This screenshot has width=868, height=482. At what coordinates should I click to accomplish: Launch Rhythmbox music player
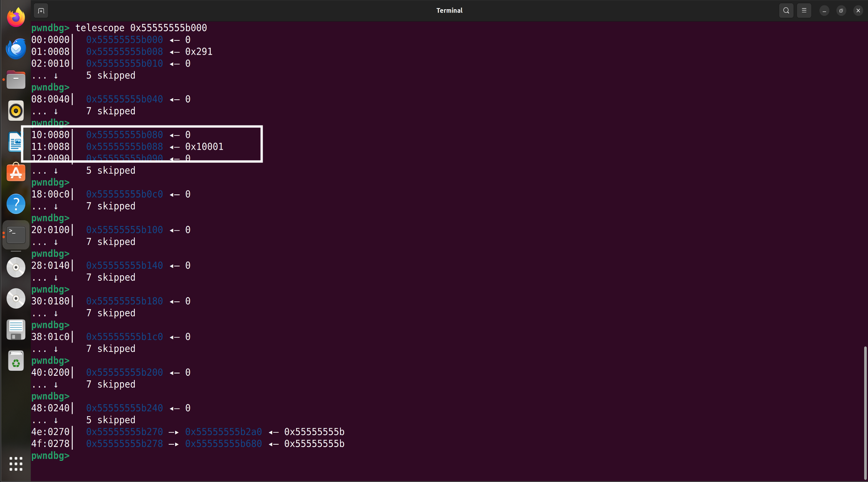pyautogui.click(x=16, y=111)
